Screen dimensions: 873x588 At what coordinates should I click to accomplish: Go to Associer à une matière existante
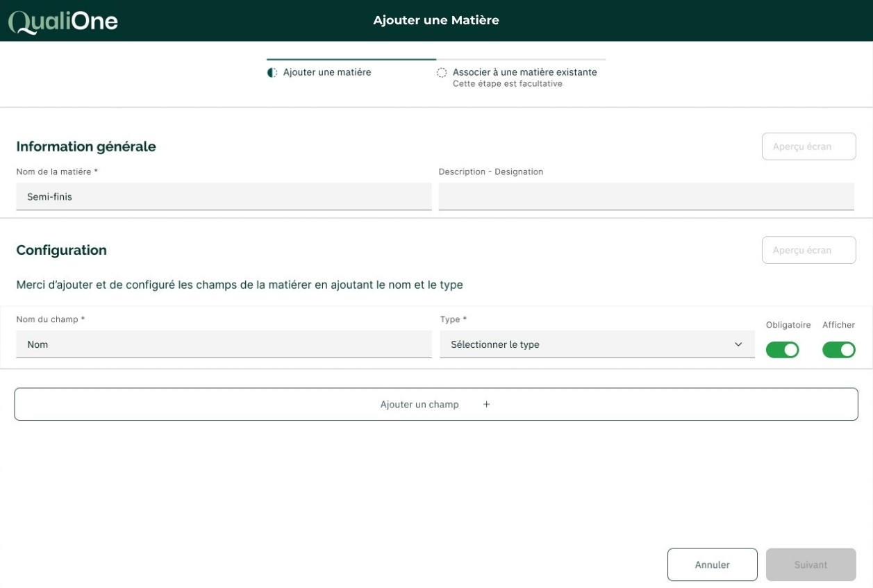coord(524,72)
